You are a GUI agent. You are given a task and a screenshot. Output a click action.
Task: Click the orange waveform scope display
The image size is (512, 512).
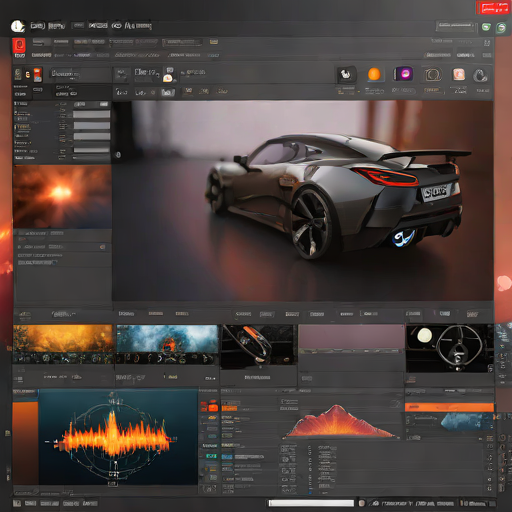coord(118,437)
